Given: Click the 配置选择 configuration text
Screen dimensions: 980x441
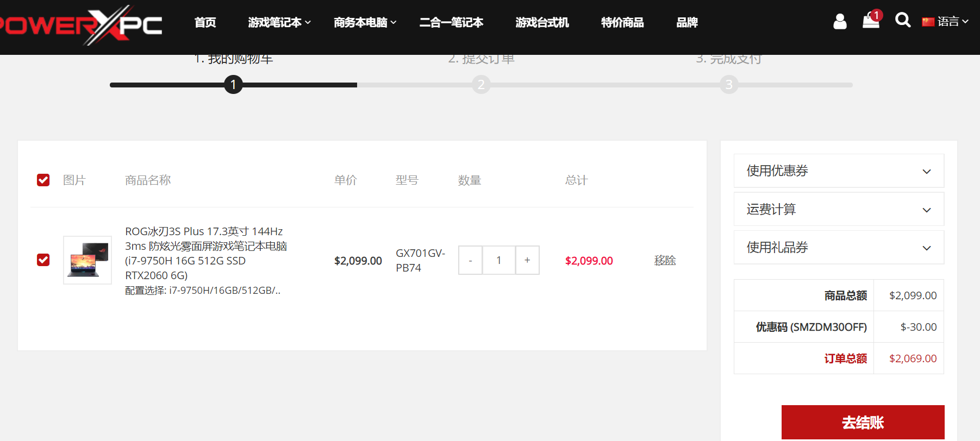Looking at the screenshot, I should [203, 291].
